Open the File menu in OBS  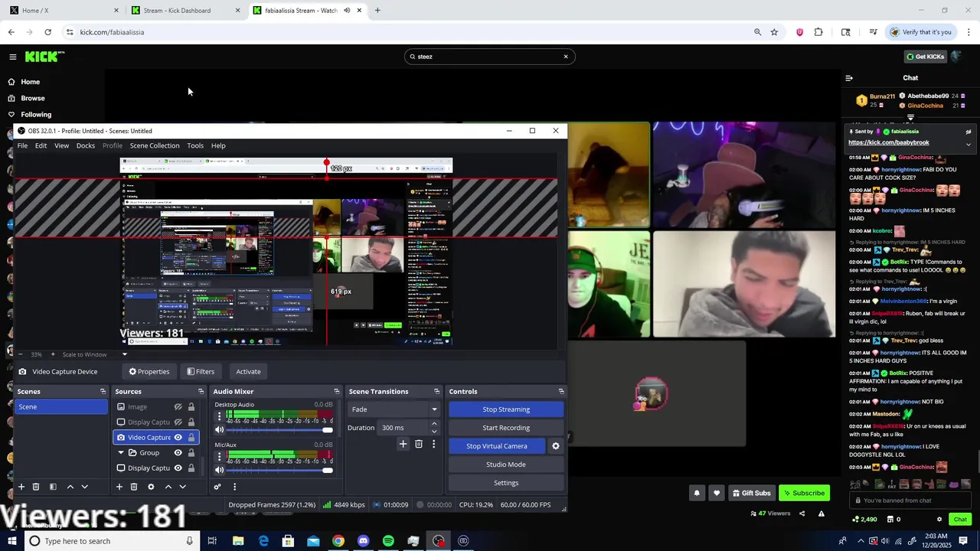click(22, 145)
